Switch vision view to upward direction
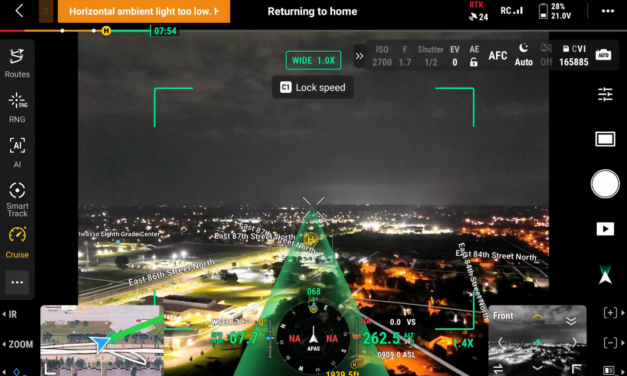Image resolution: width=627 pixels, height=376 pixels. (x=537, y=316)
